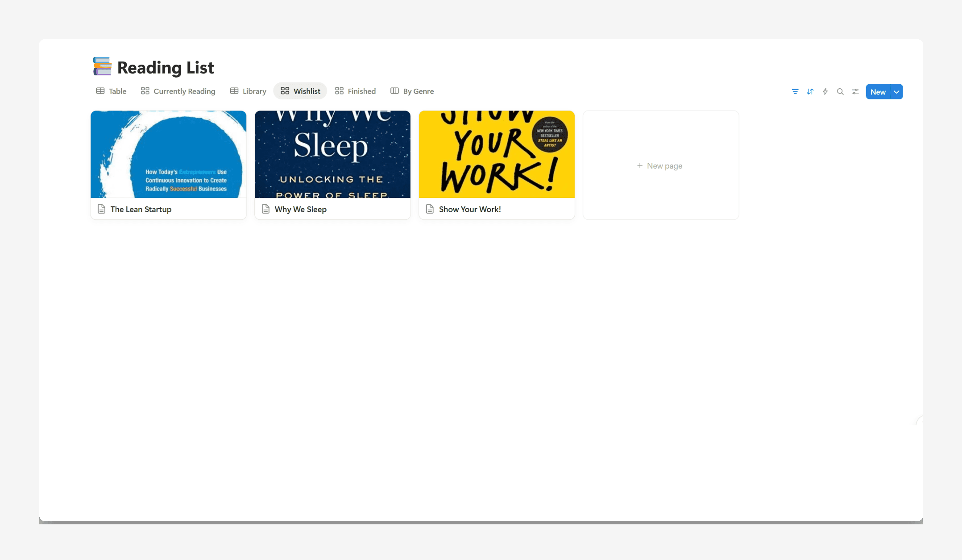
Task: Open the view settings sliders icon
Action: point(855,91)
